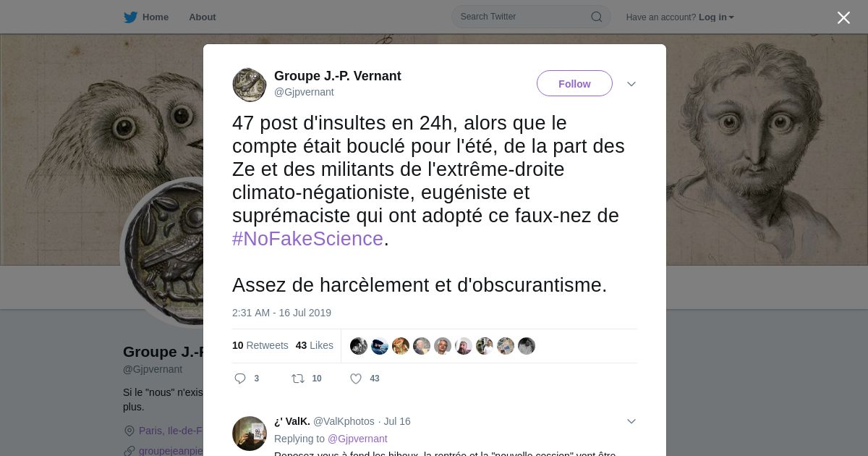
Task: Click the link chain icon in the profile
Action: point(129,450)
